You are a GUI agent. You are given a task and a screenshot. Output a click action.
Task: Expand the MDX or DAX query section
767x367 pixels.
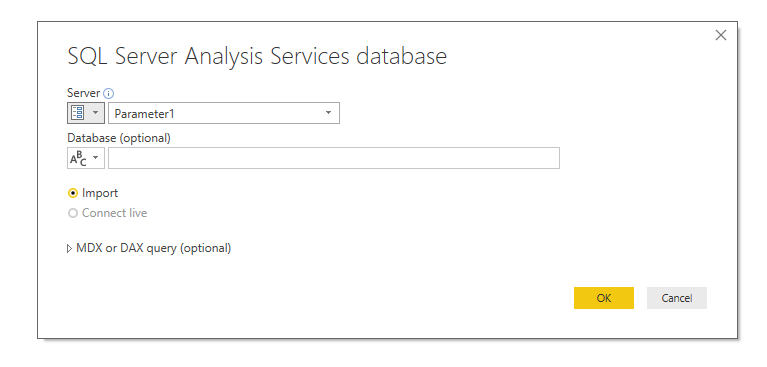click(x=69, y=249)
